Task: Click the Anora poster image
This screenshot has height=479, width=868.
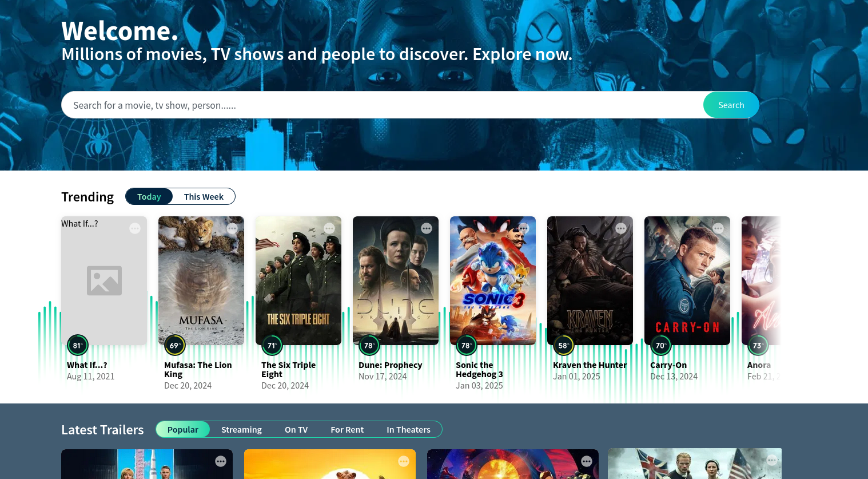Action: coord(761,280)
